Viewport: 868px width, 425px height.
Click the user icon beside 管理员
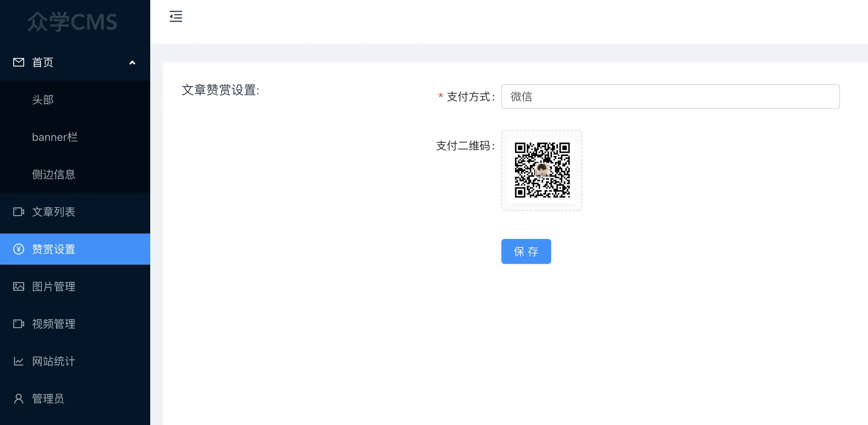[19, 399]
